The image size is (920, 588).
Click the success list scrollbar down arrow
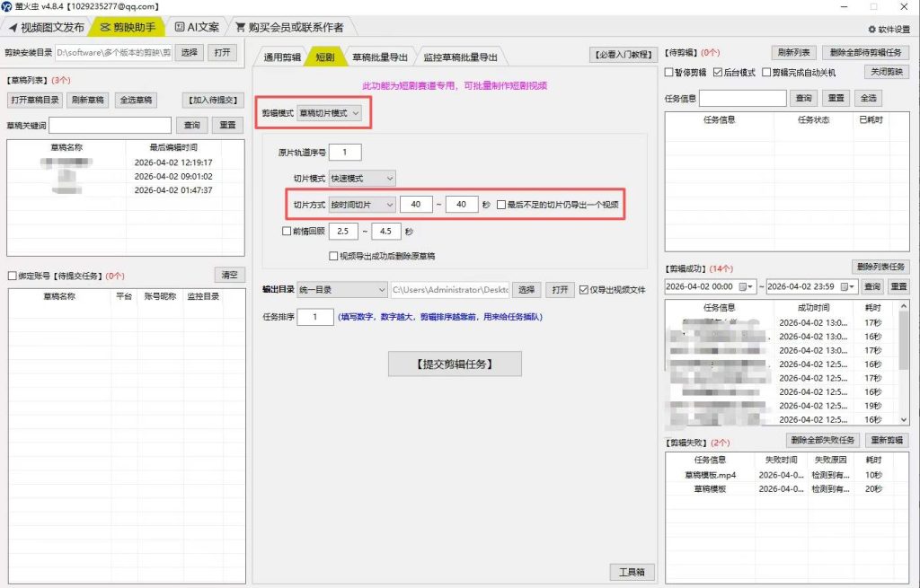coord(904,420)
